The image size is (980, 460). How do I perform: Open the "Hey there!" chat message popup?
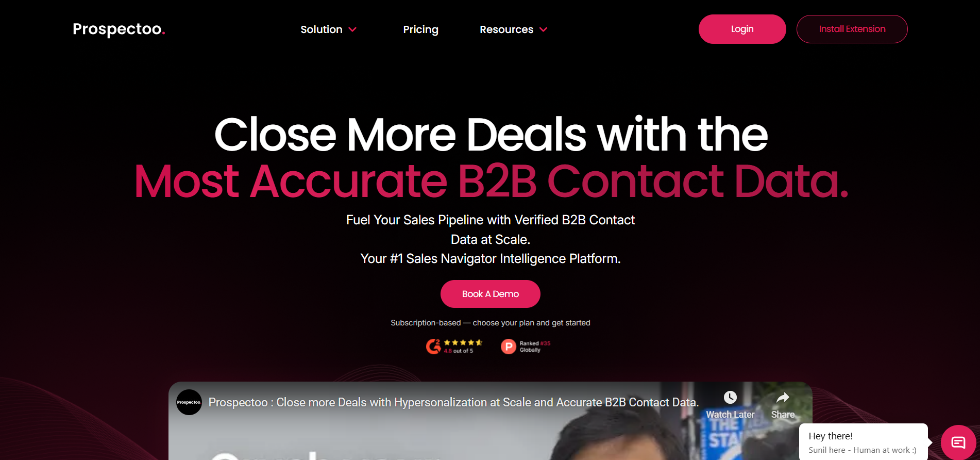click(x=863, y=442)
